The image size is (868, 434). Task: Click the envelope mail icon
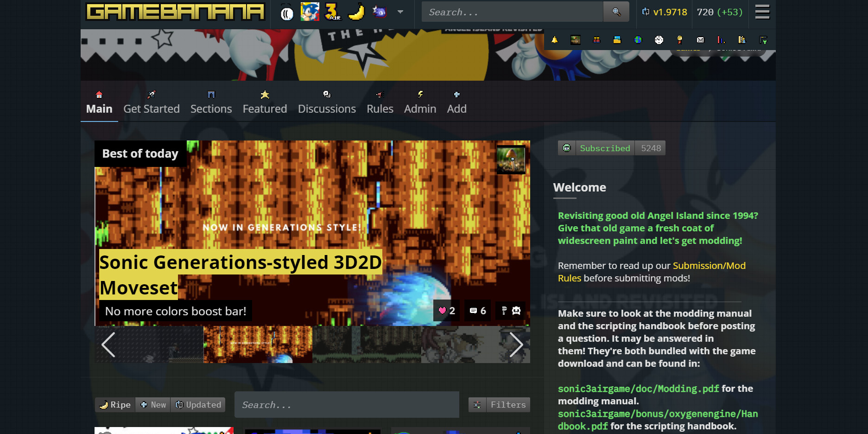click(700, 39)
